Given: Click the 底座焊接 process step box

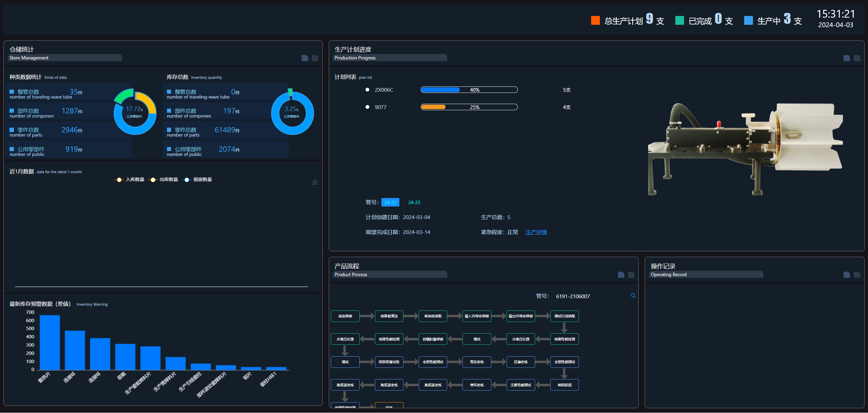Looking at the screenshot, I should (345, 316).
